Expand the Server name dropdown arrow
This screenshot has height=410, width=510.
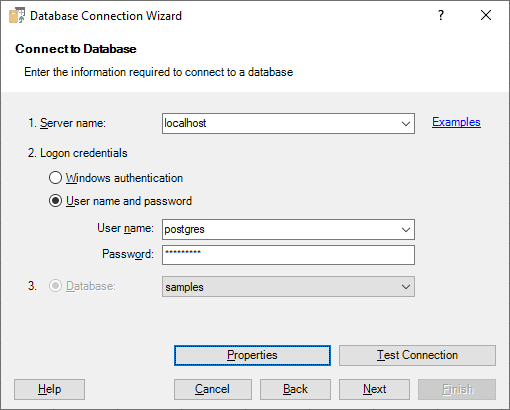[406, 124]
